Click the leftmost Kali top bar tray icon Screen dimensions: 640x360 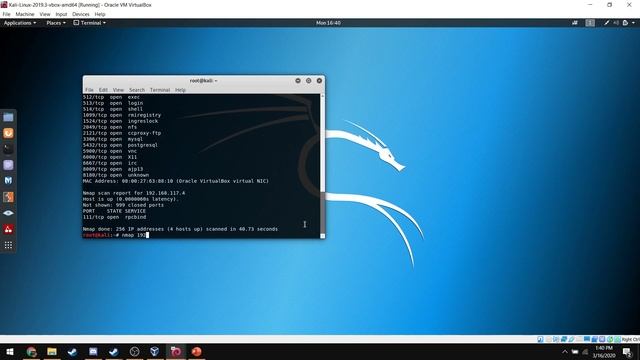click(575, 23)
